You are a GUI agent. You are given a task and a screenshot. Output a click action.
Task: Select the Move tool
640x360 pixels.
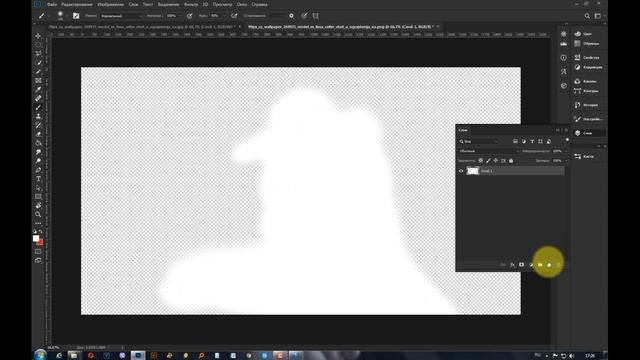(x=38, y=36)
